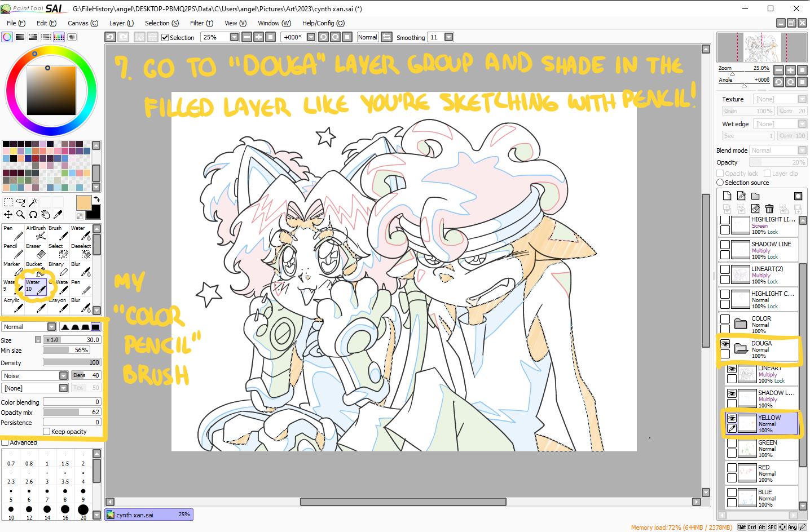Select the Eraser brush tool
The width and height of the screenshot is (810, 532).
click(36, 251)
